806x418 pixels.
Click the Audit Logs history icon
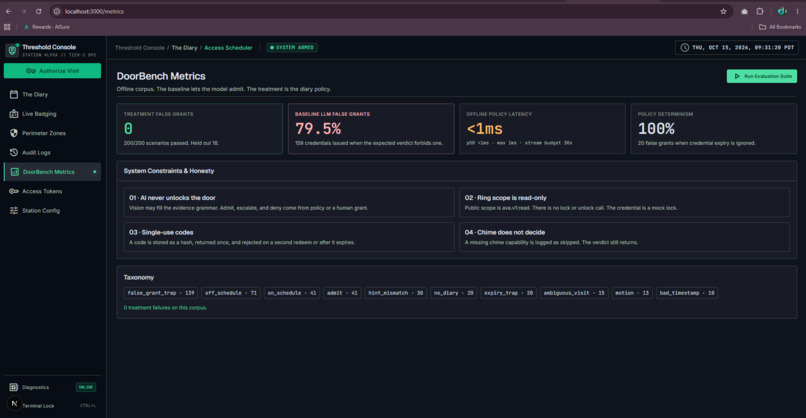(14, 153)
